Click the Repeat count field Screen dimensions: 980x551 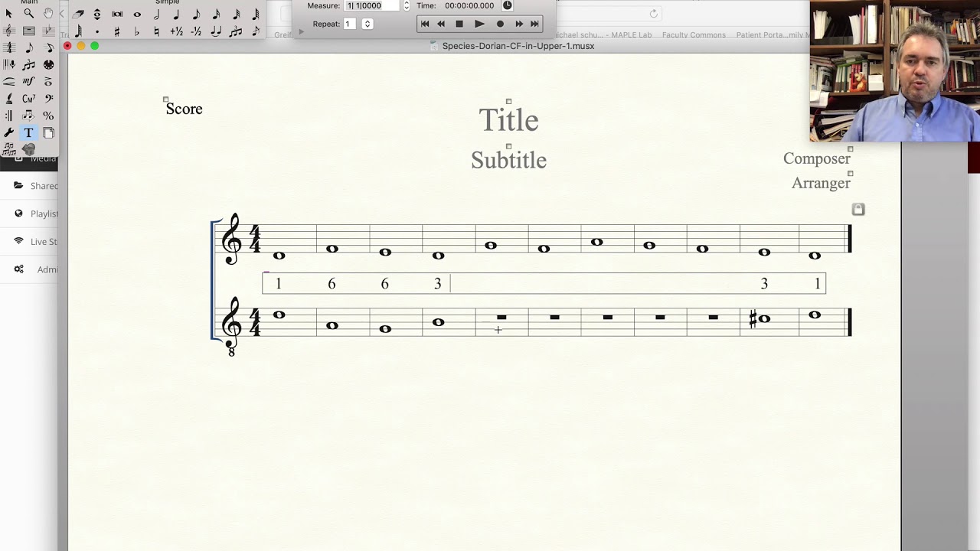351,24
